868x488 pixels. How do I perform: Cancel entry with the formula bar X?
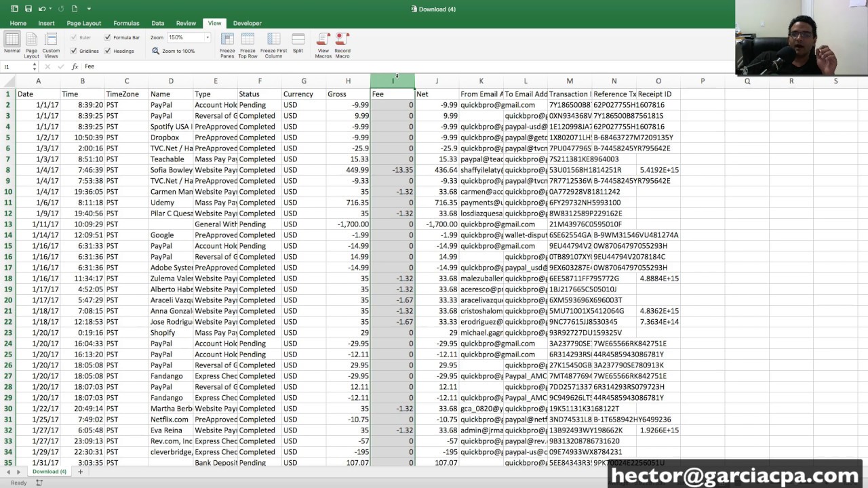(x=47, y=66)
